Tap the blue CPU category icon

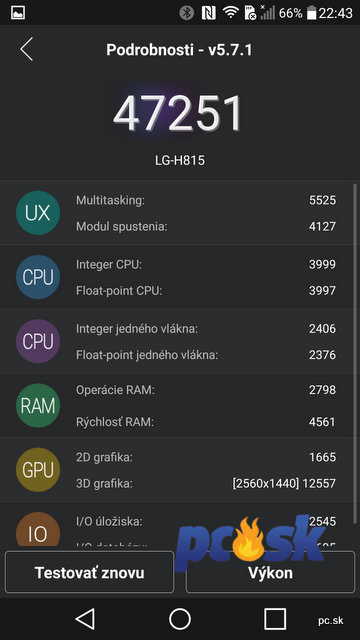(38, 277)
